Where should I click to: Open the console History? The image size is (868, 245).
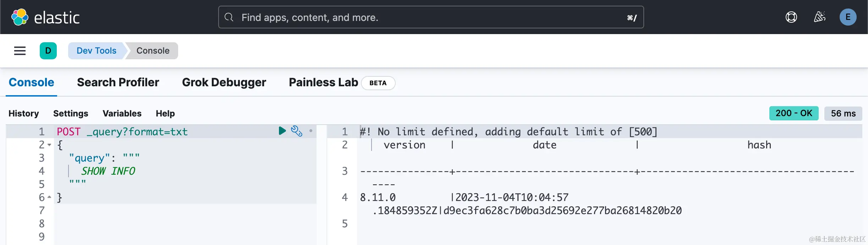[24, 113]
